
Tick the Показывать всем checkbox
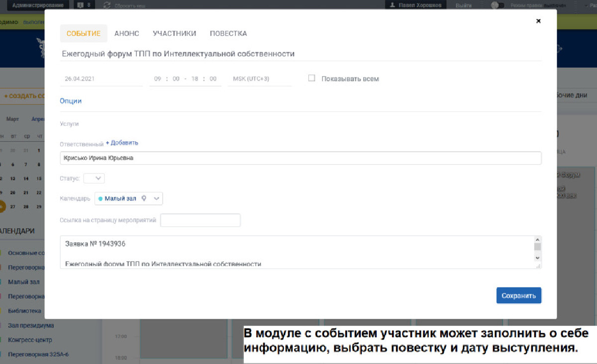point(312,78)
